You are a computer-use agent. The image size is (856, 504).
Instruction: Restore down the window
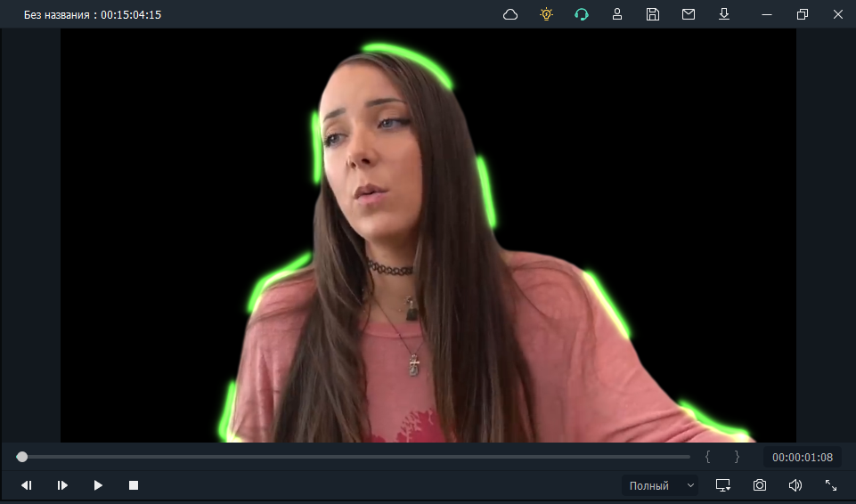(x=802, y=15)
